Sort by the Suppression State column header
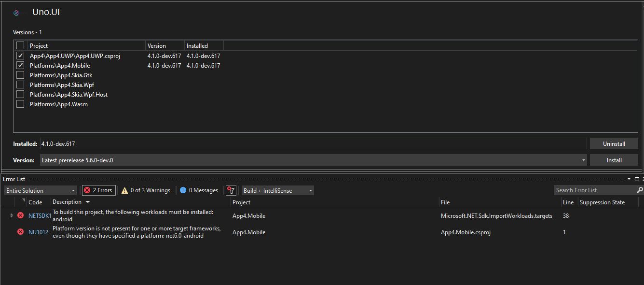This screenshot has height=285, width=644. [602, 202]
